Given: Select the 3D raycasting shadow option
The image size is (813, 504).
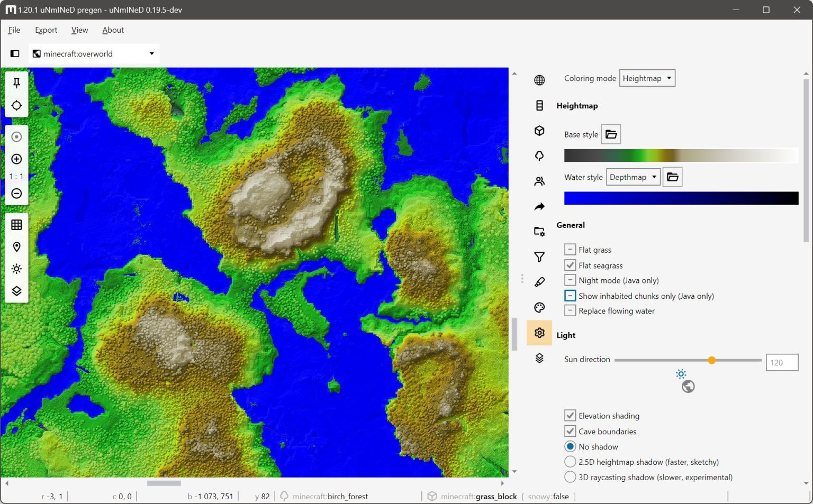Looking at the screenshot, I should click(570, 477).
